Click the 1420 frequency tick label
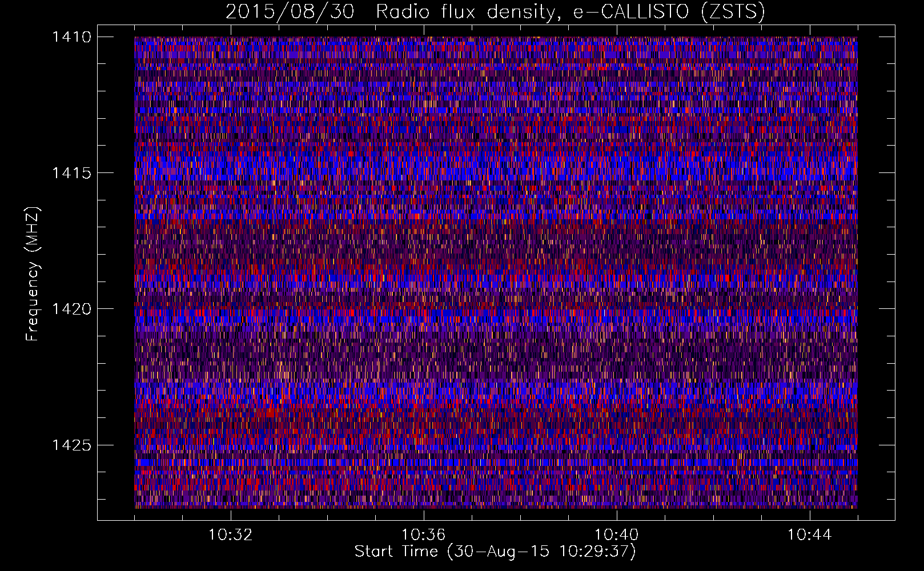This screenshot has width=924, height=571. [x=71, y=309]
